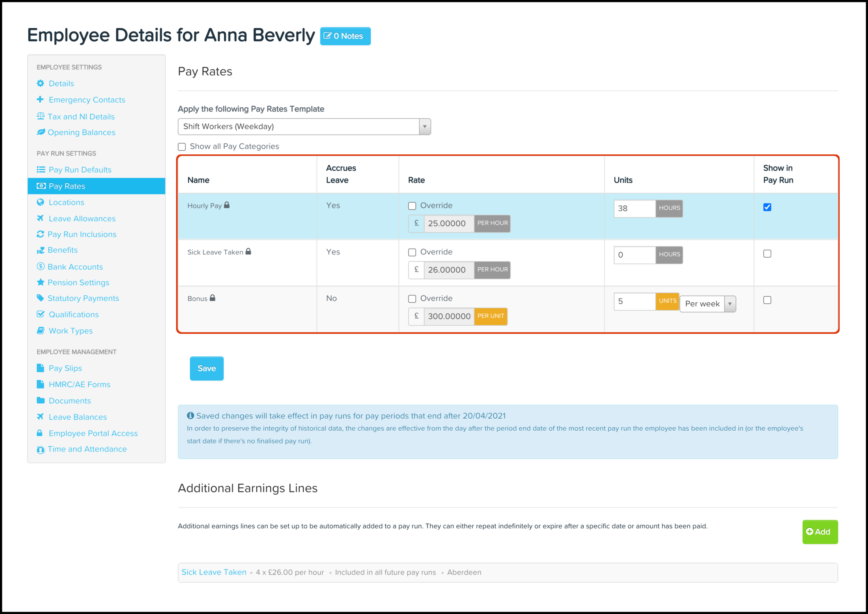Viewport: 868px width, 614px height.
Task: Open the Qualifications settings page
Action: (x=73, y=314)
